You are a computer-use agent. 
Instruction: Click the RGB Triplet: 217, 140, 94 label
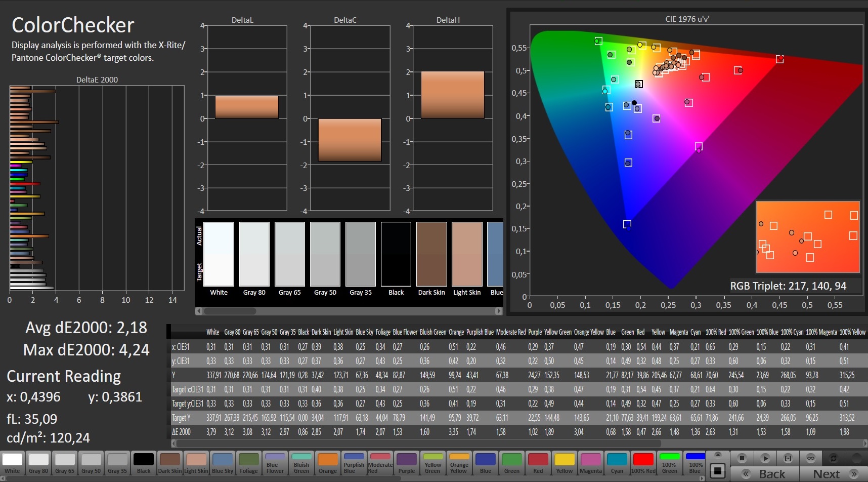point(788,286)
